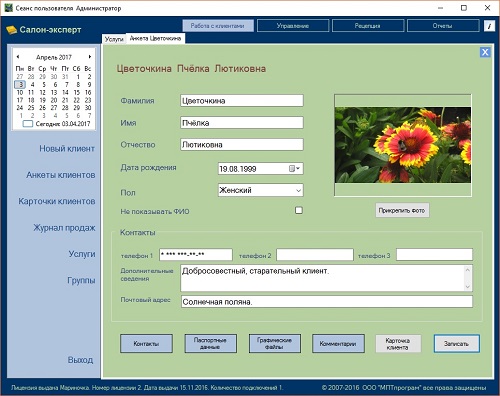Click 'Выход' to exit

click(x=80, y=360)
